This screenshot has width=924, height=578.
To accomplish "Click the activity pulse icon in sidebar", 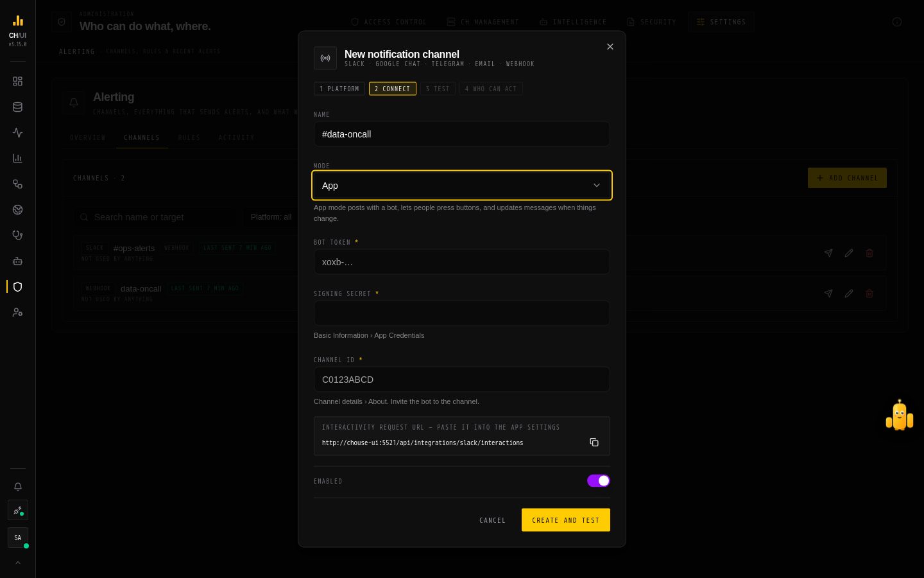I will tap(18, 133).
